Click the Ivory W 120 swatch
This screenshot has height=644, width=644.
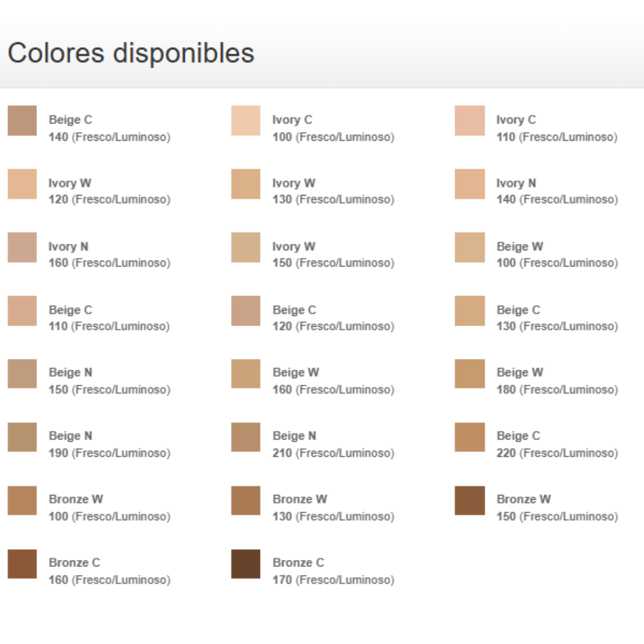click(x=22, y=184)
